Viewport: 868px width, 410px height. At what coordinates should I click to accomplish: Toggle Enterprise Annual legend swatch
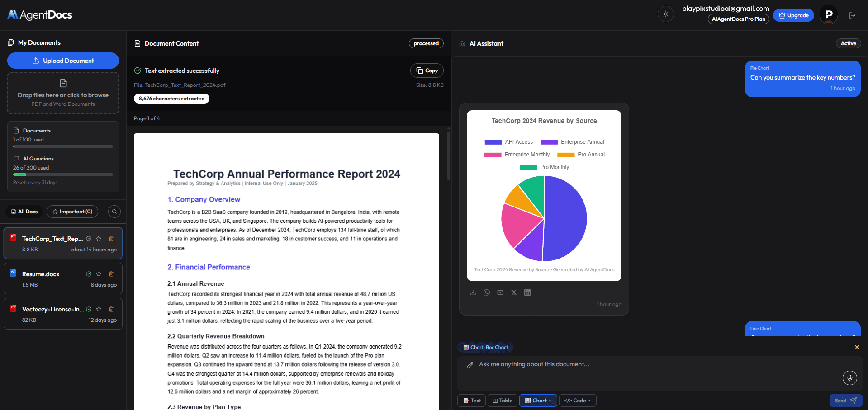[549, 142]
